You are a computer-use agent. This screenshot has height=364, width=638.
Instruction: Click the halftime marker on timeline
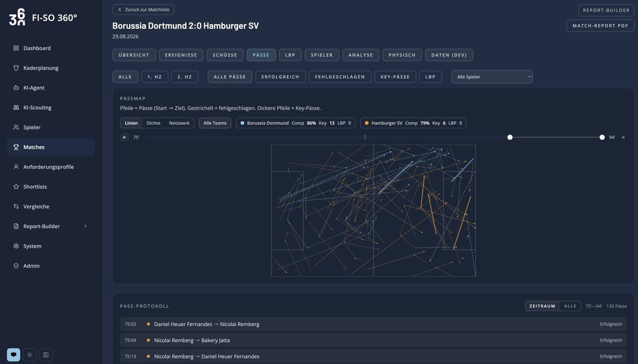tap(365, 137)
